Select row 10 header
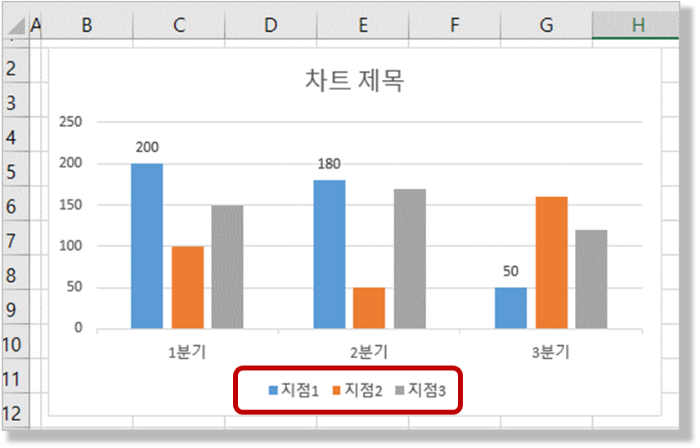The image size is (700, 448). pos(15,341)
